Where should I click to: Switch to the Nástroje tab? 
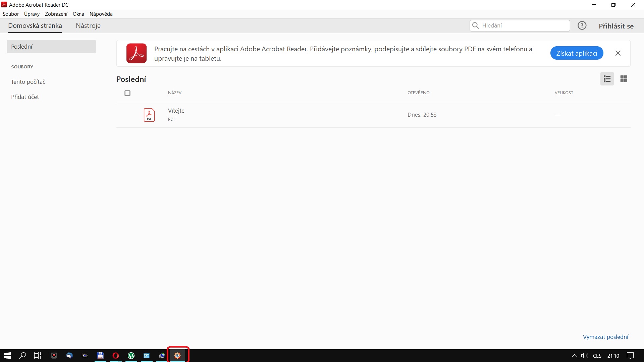88,26
